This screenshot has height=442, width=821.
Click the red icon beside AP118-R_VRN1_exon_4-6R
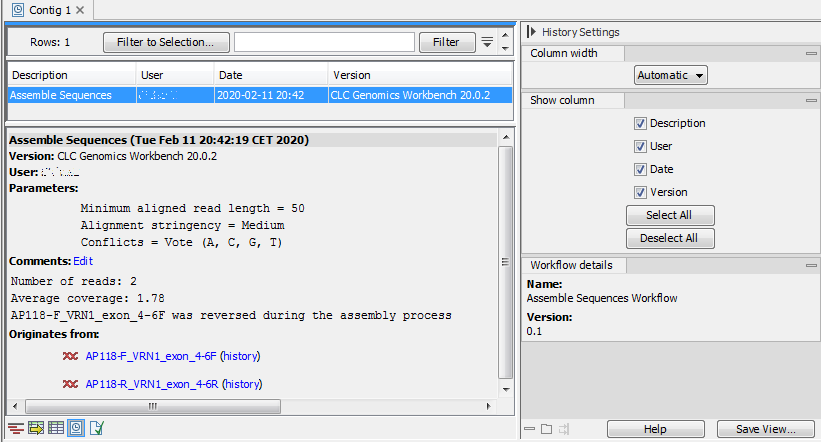click(71, 384)
